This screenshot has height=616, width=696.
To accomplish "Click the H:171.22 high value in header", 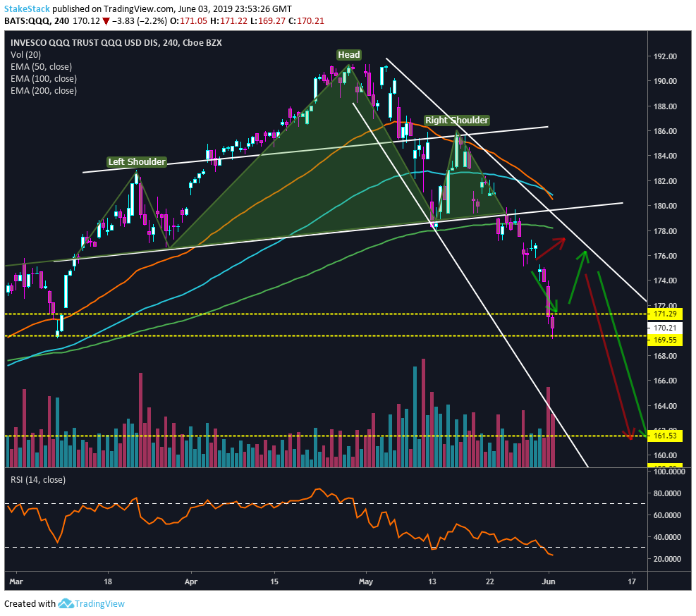I will pos(228,21).
